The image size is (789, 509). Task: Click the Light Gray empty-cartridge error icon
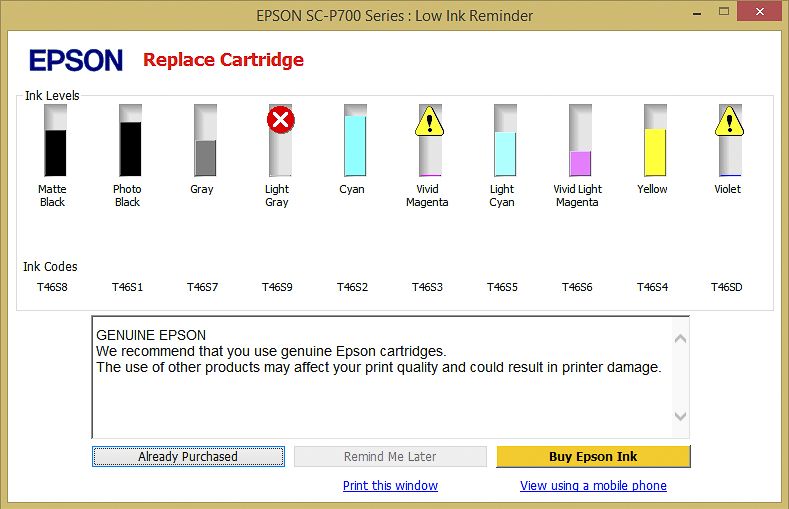click(x=280, y=121)
